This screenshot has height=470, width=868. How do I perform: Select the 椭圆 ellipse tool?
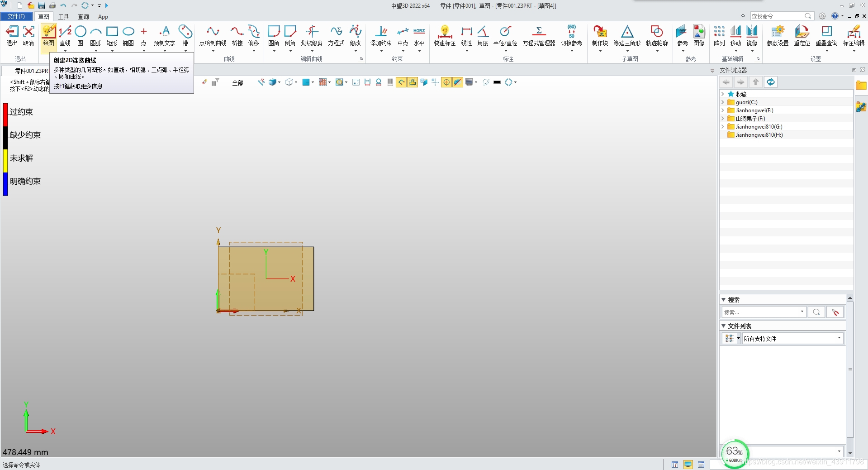[x=128, y=35]
